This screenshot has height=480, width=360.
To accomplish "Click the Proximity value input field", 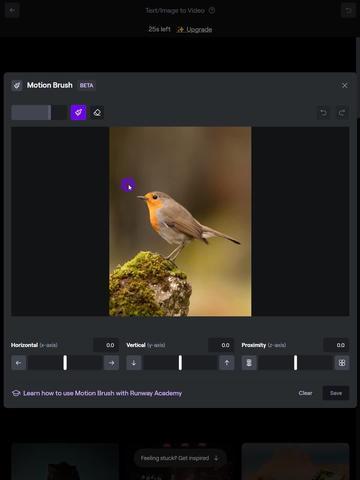I will pos(336,345).
